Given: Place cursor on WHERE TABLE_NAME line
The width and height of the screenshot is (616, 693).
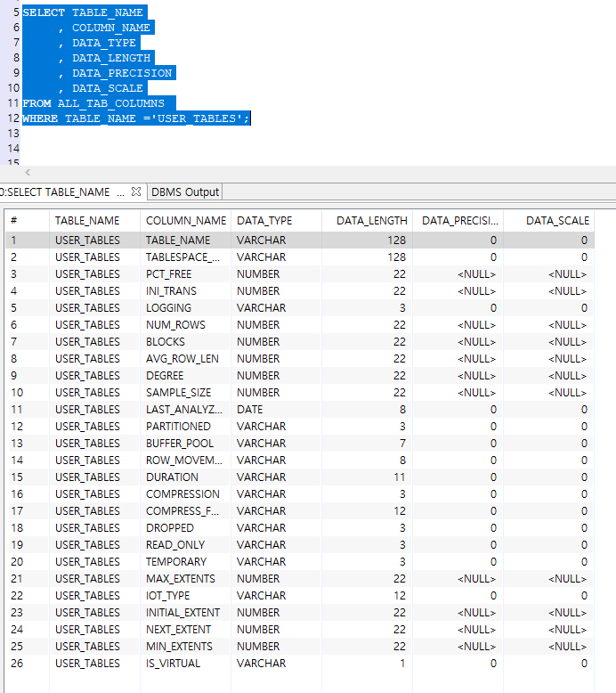Looking at the screenshot, I should (x=136, y=118).
